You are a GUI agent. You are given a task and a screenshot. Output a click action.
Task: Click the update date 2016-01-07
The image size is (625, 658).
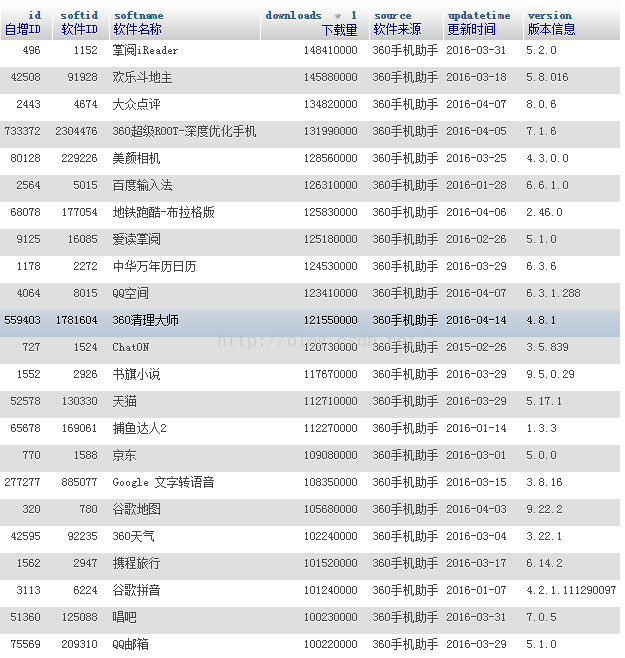[476, 590]
